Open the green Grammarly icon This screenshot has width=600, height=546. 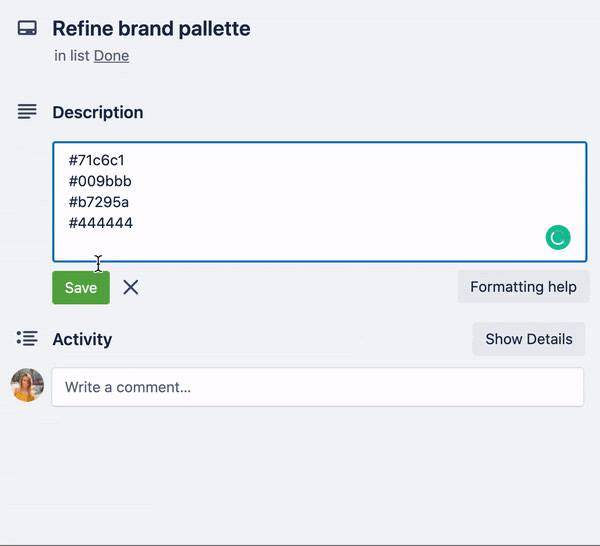tap(558, 237)
